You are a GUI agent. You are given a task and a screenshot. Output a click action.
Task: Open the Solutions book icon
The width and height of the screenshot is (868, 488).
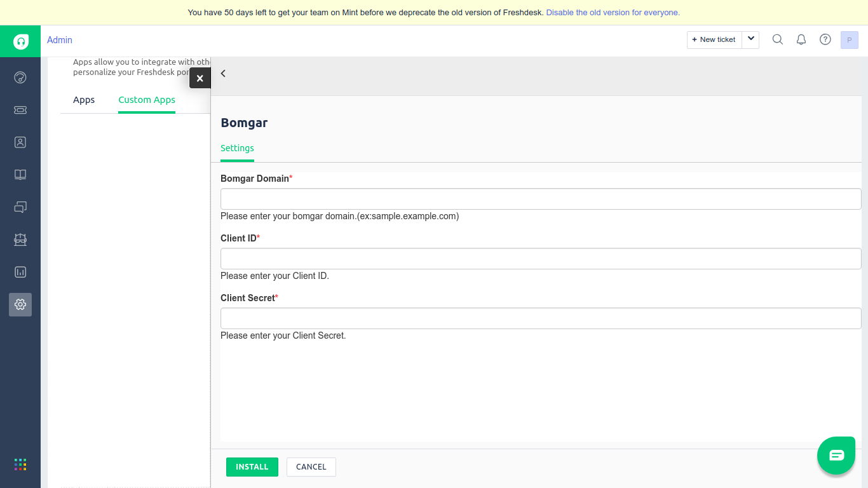tap(20, 175)
